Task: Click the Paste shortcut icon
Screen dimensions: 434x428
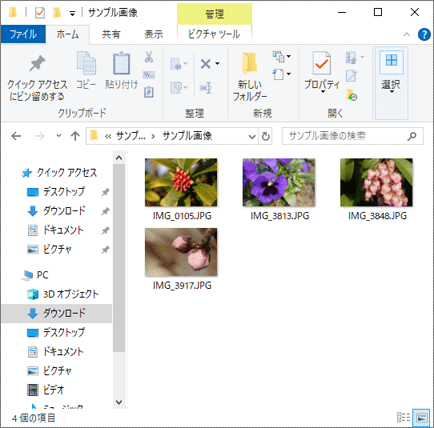Action: point(149,92)
